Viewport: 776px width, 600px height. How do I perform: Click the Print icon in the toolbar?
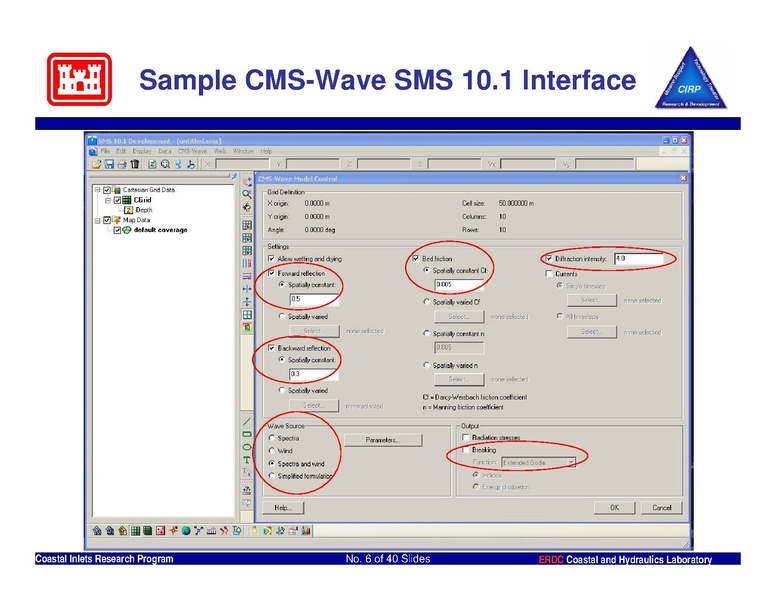pyautogui.click(x=122, y=164)
